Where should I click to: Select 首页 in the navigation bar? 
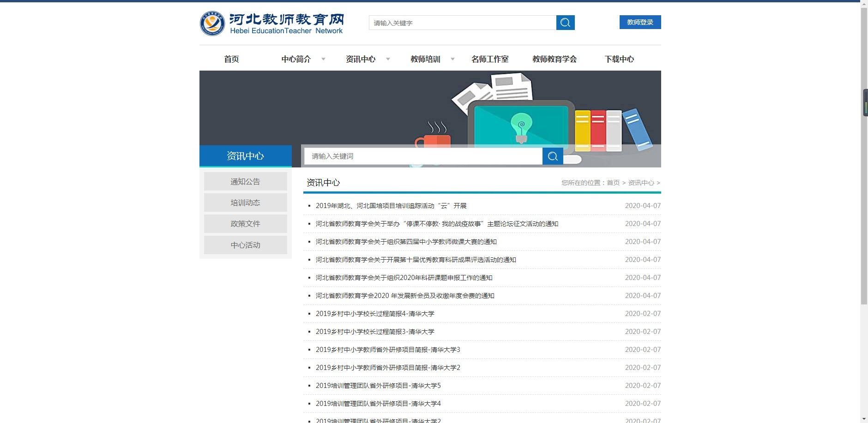(x=231, y=59)
